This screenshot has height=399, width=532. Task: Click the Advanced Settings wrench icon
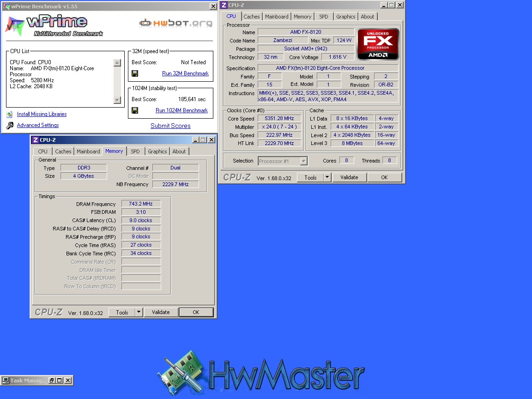click(10, 125)
